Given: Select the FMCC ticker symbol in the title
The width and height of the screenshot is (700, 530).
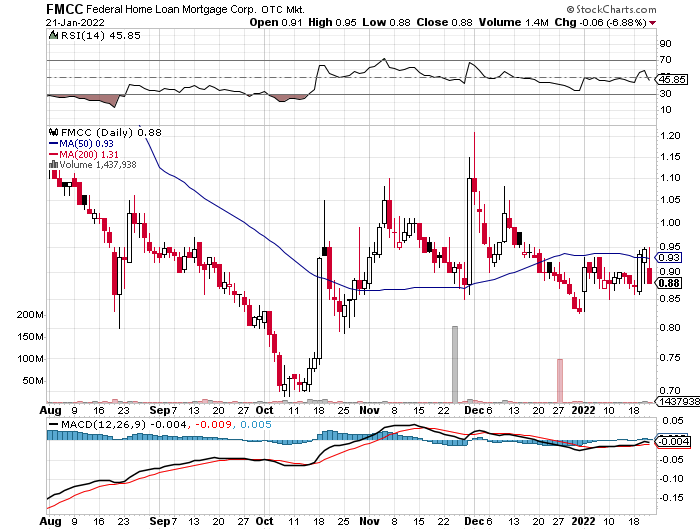Looking at the screenshot, I should point(64,9).
